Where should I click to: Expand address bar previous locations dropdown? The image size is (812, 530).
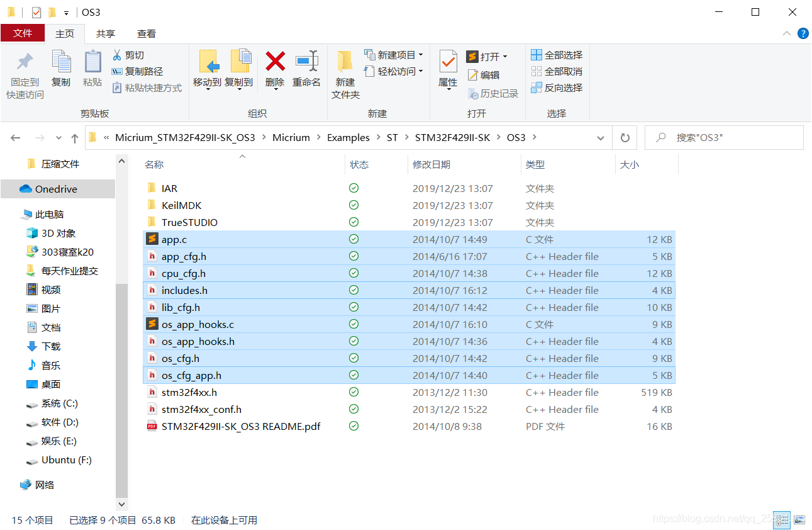coord(601,138)
